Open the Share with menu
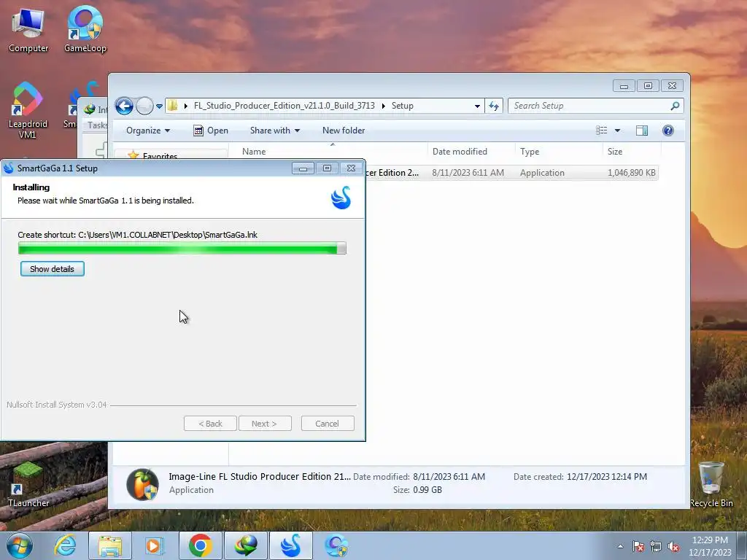747x560 pixels. 275,131
